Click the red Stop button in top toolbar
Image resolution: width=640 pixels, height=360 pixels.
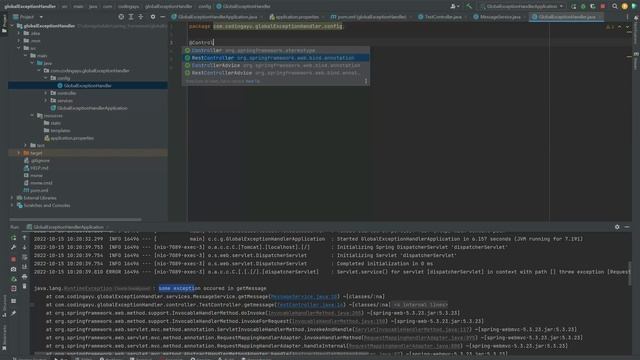(x=603, y=7)
